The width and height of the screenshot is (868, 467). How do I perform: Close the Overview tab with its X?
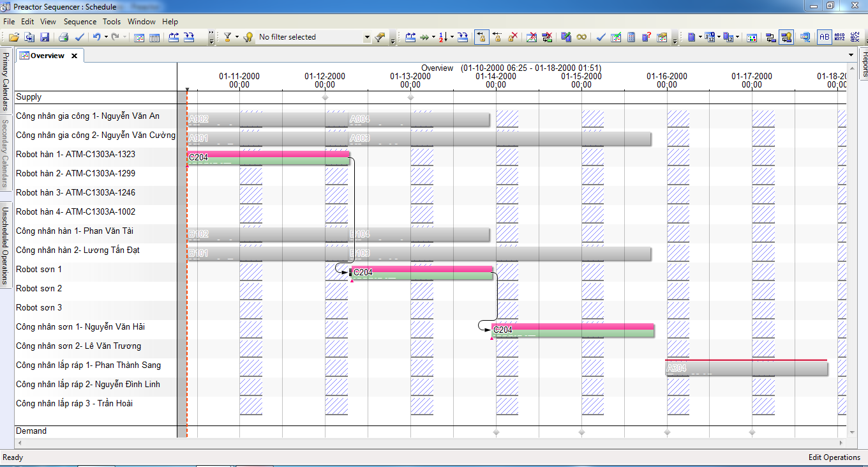click(x=74, y=56)
